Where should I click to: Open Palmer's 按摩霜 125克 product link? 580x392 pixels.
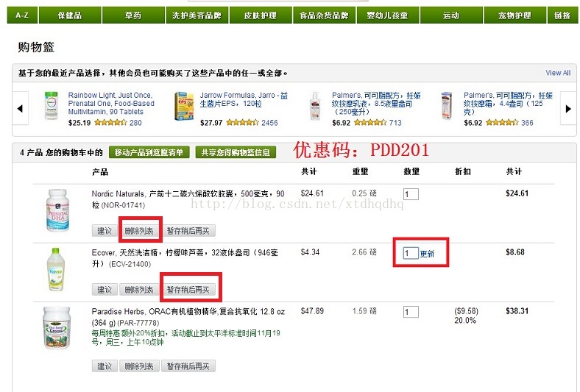[508, 104]
